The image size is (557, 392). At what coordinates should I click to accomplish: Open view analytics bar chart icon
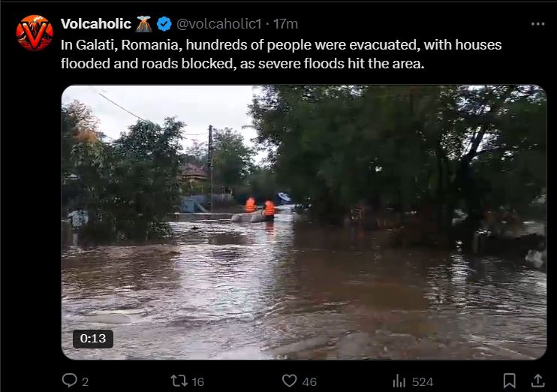pyautogui.click(x=399, y=381)
